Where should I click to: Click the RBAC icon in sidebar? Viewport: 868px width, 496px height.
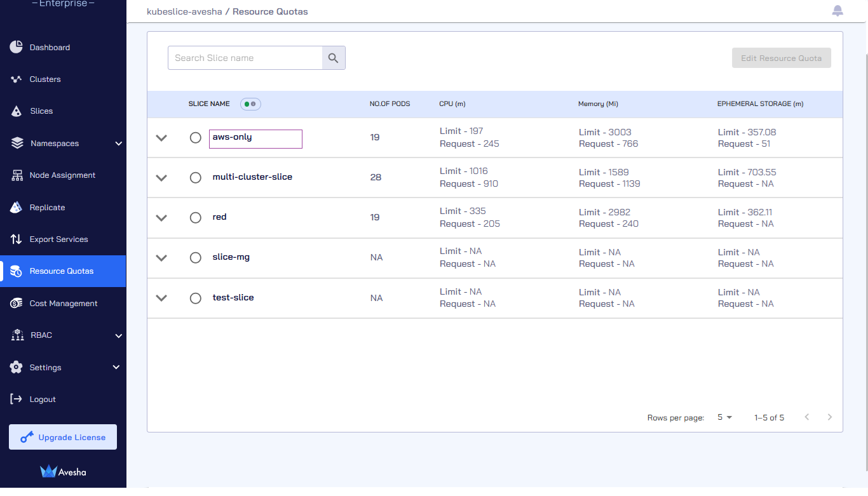17,335
